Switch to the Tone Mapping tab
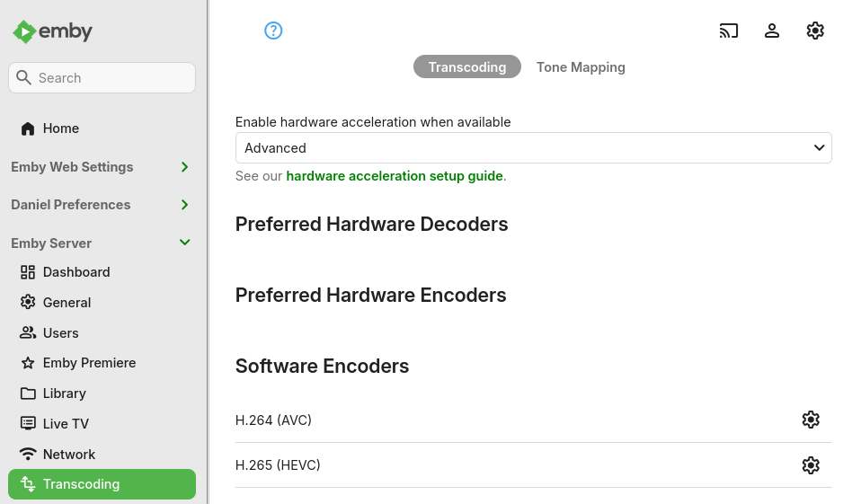The width and height of the screenshot is (852, 504). coord(581,67)
